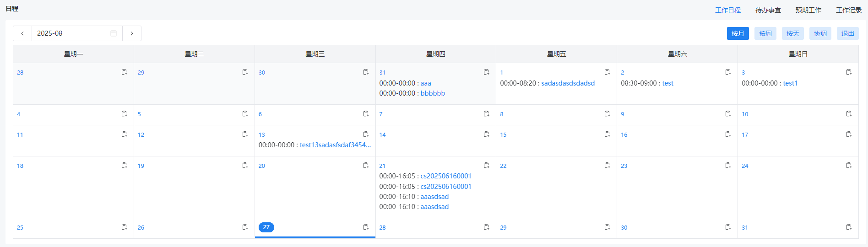Advance to next month with the right chevron

pos(132,33)
